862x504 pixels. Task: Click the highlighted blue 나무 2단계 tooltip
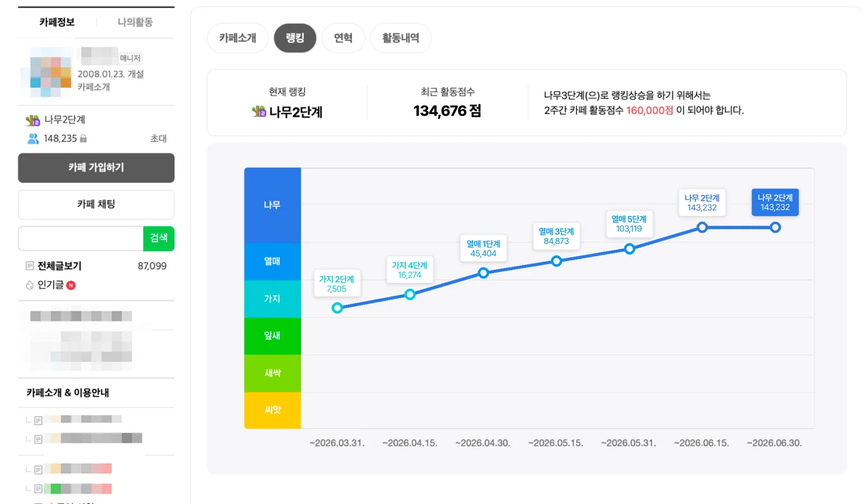pyautogui.click(x=775, y=202)
